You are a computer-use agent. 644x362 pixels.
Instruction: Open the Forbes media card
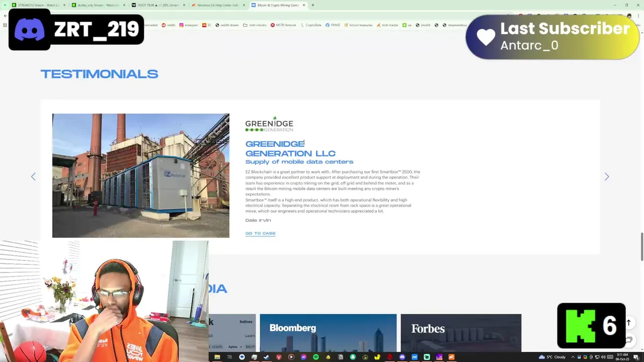click(461, 333)
